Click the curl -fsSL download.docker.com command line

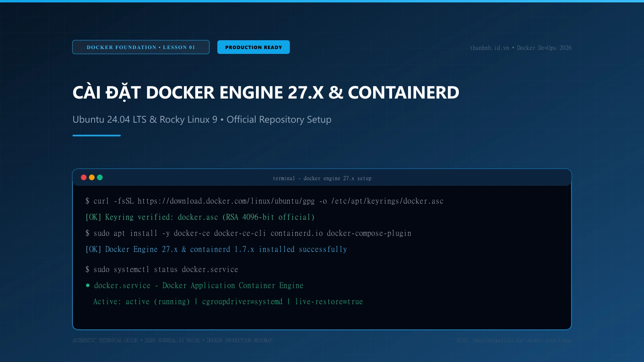[x=264, y=201]
